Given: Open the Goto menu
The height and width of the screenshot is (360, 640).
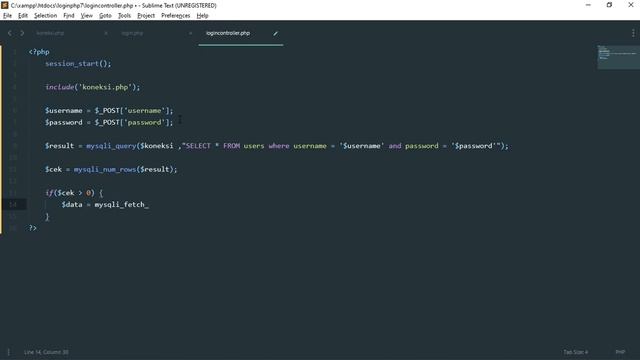Looking at the screenshot, I should click(x=105, y=16).
